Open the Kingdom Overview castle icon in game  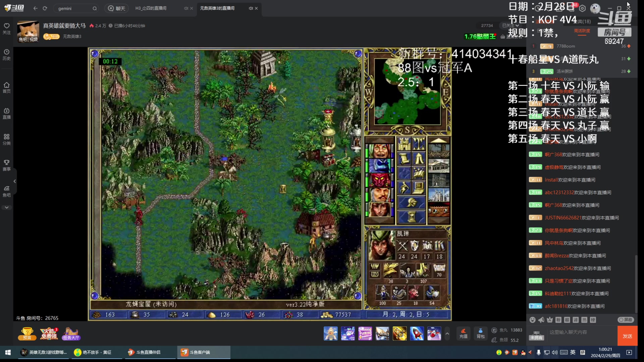(404, 144)
